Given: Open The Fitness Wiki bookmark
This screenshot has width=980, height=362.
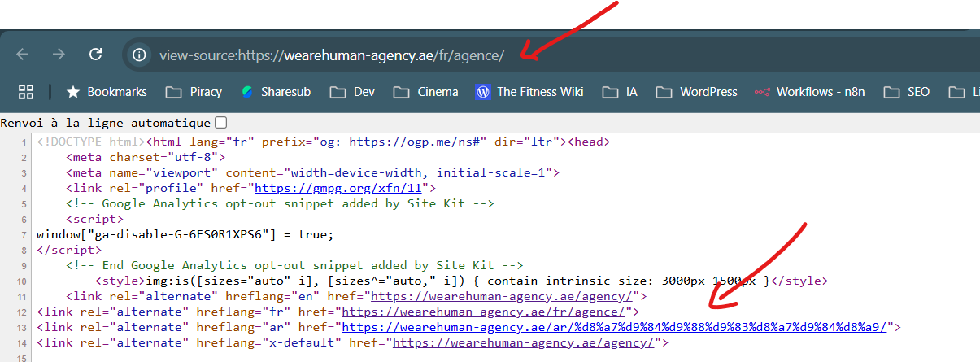Looking at the screenshot, I should [529, 92].
